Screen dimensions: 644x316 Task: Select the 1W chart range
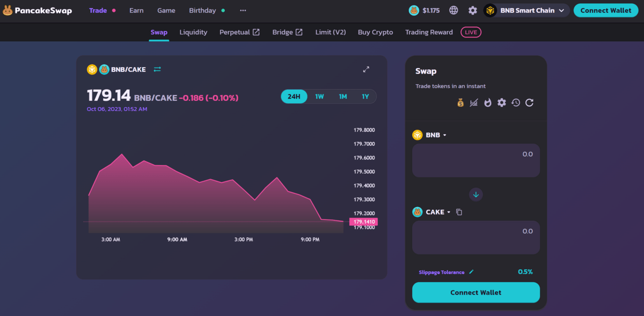(x=319, y=97)
